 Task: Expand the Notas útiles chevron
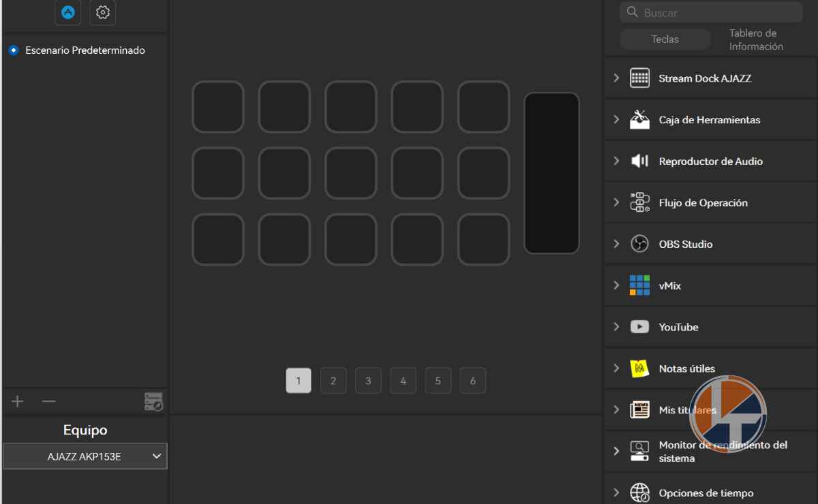[616, 368]
